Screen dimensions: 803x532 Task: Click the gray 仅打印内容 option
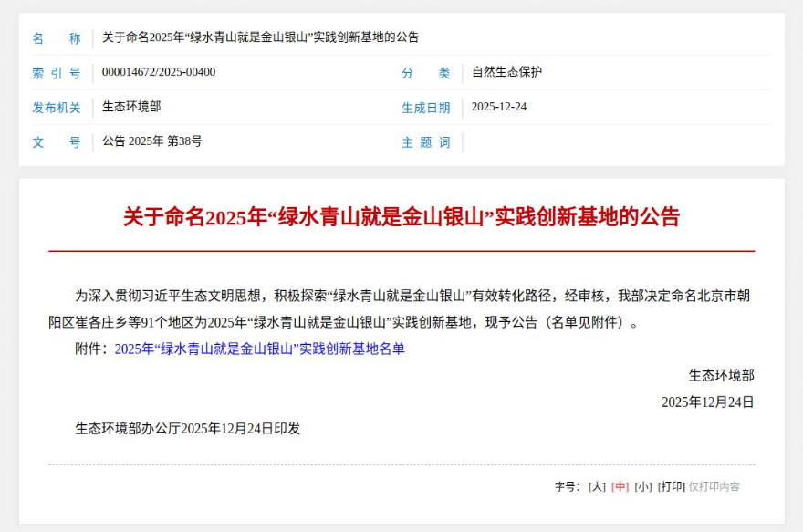[x=714, y=486]
